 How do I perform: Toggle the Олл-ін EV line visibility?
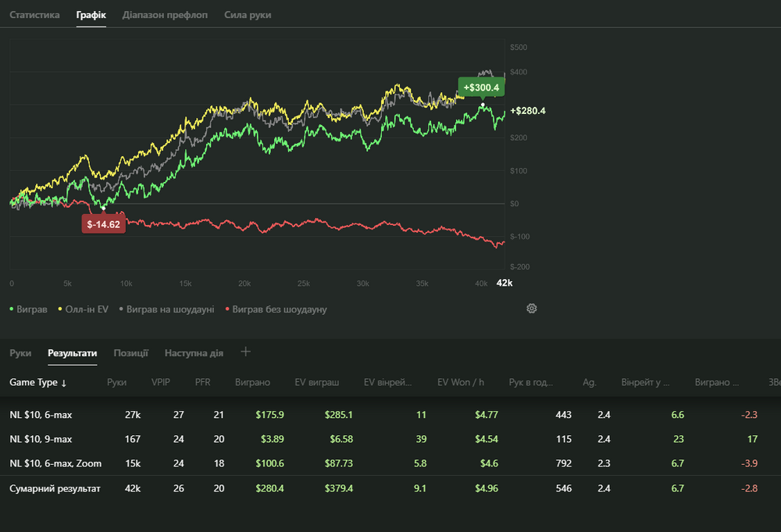click(x=84, y=309)
